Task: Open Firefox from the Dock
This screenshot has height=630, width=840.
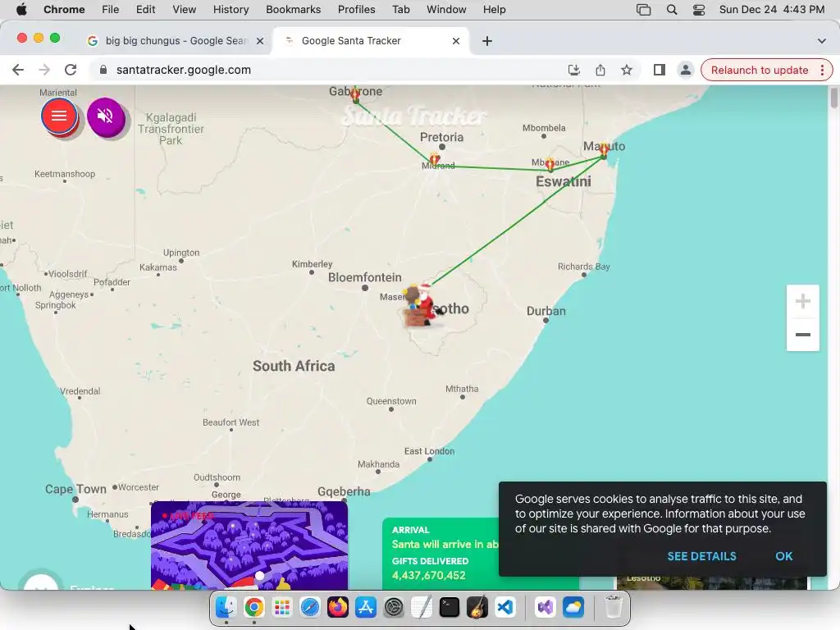Action: tap(337, 607)
